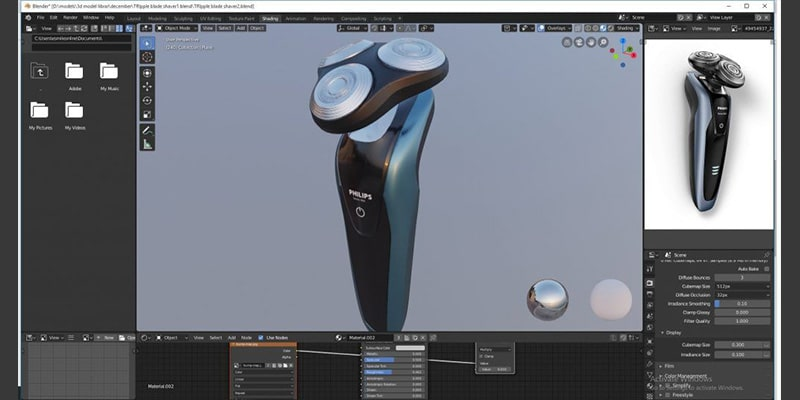The width and height of the screenshot is (800, 400).
Task: Click the blue Z axis on gizmo
Action: [623, 41]
